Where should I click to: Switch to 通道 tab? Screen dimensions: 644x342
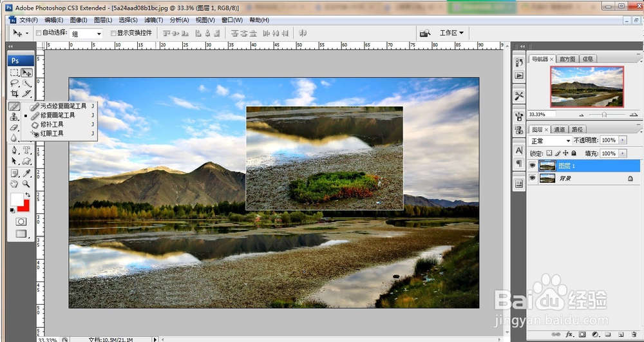[560, 129]
